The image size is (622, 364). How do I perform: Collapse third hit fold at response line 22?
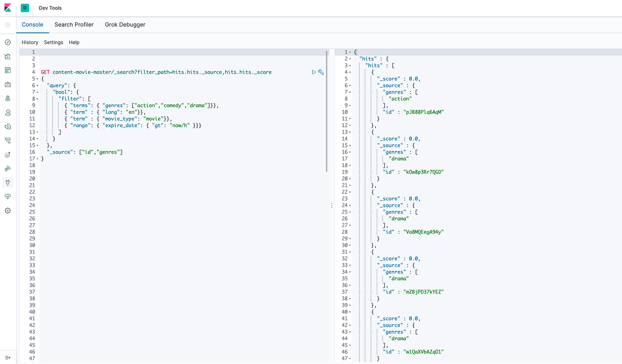[351, 192]
